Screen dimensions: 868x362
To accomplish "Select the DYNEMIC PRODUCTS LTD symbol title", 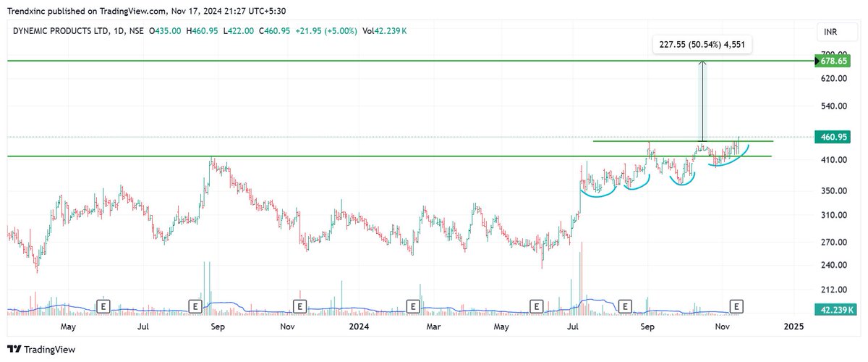I will pos(59,30).
